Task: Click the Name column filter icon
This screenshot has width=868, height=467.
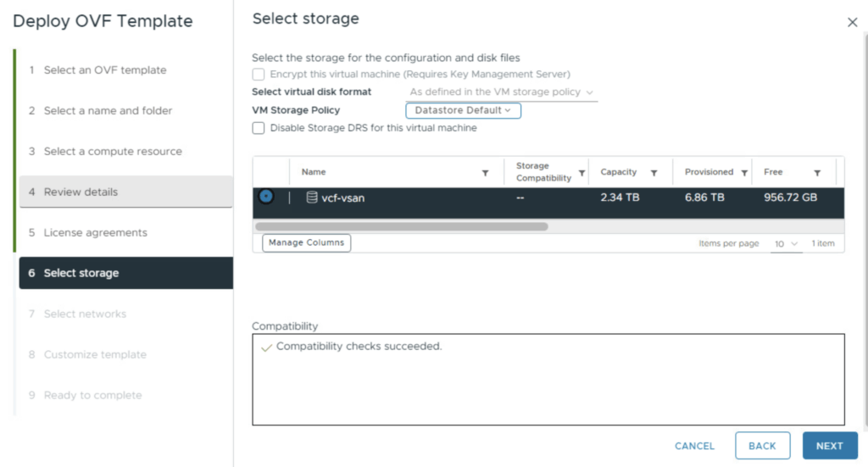Action: [485, 173]
